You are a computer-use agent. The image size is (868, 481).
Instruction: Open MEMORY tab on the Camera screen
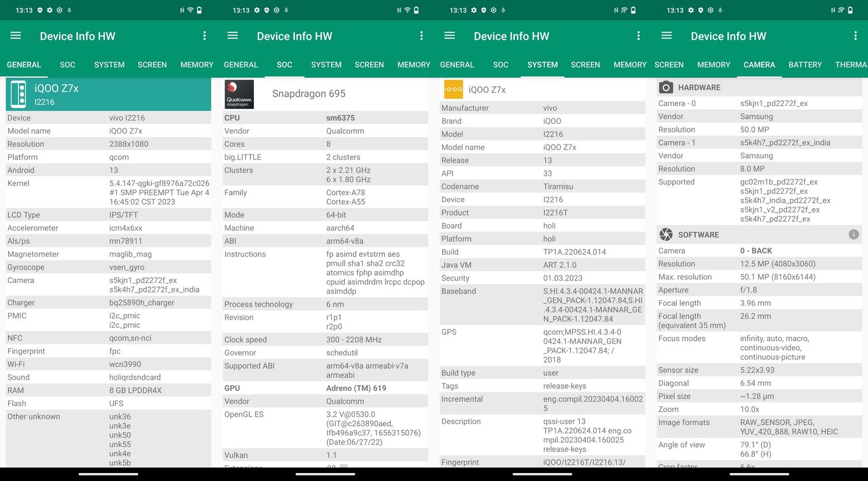[x=714, y=65]
